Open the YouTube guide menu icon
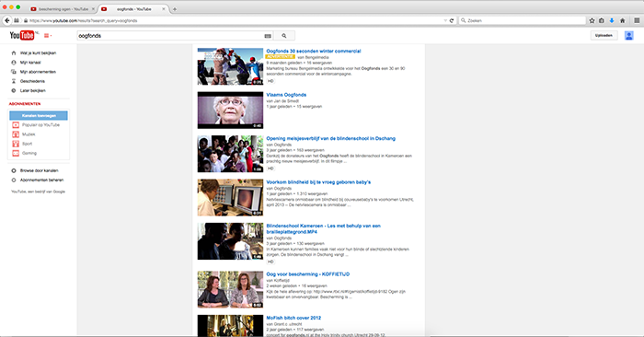Viewport: 644px width, 337px height. coord(48,36)
